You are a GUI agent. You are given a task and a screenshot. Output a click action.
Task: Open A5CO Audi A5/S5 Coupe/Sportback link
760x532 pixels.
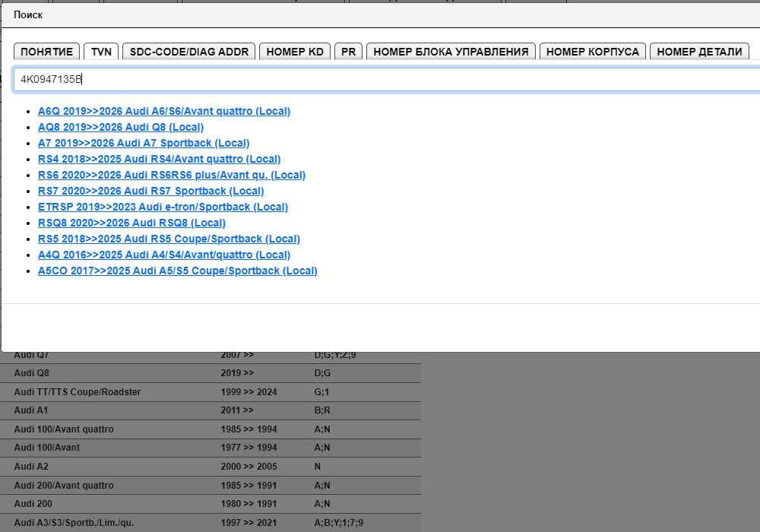177,271
